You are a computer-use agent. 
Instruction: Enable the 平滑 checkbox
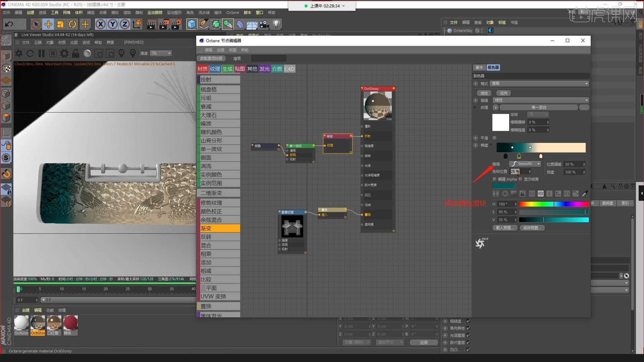(494, 138)
